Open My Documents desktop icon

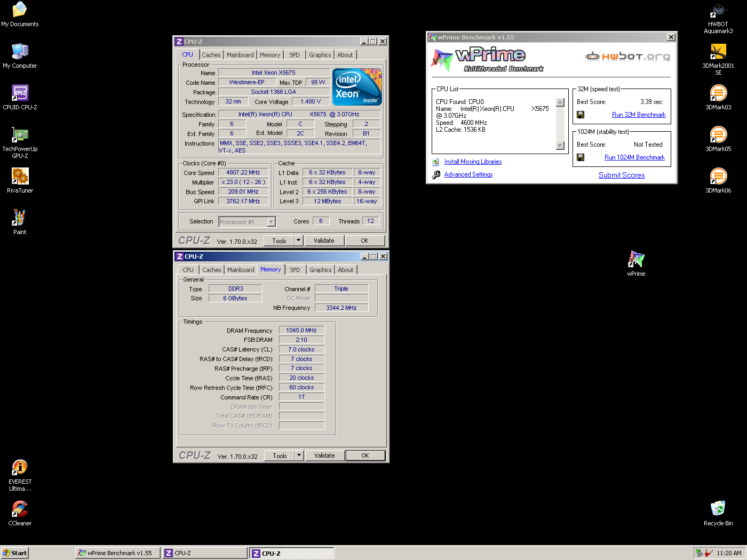(x=20, y=14)
